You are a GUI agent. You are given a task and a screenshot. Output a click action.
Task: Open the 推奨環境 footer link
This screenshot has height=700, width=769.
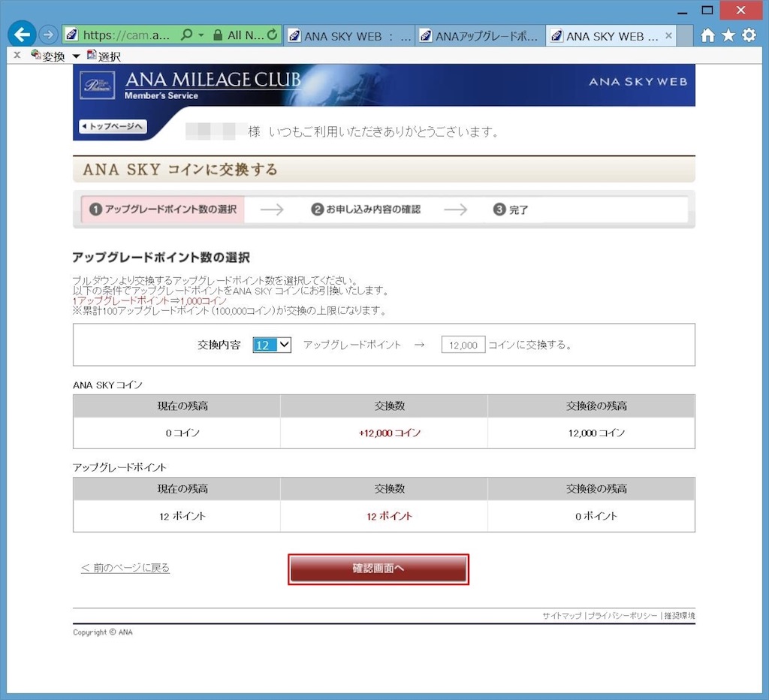click(679, 616)
